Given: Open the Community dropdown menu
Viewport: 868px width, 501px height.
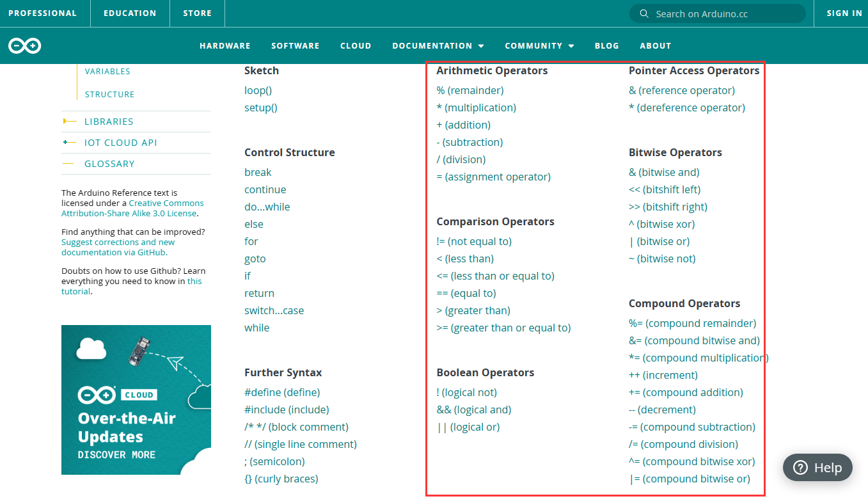Looking at the screenshot, I should [x=539, y=45].
